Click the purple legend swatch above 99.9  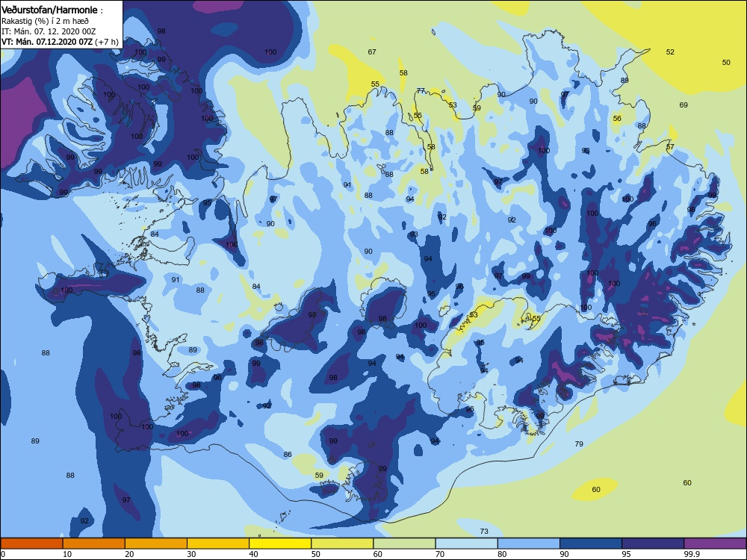point(715,544)
